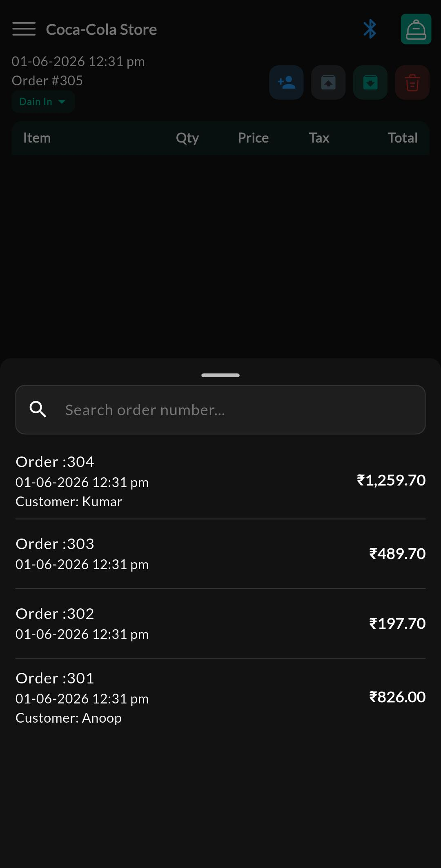Tap the ₹1,259.70 order amount
The width and height of the screenshot is (441, 868).
(391, 480)
